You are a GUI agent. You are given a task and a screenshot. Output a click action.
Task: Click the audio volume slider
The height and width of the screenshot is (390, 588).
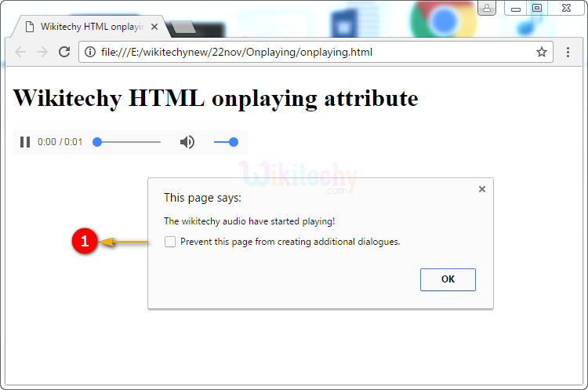[x=226, y=142]
